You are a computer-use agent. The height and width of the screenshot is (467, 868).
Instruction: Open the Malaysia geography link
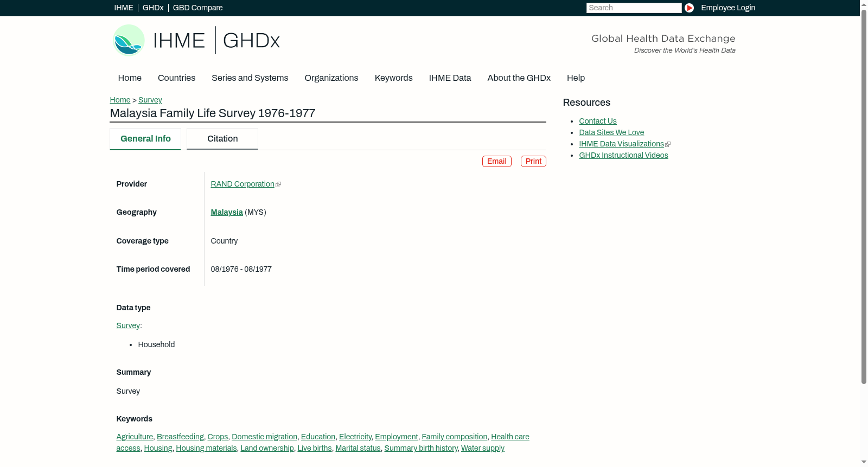click(227, 213)
